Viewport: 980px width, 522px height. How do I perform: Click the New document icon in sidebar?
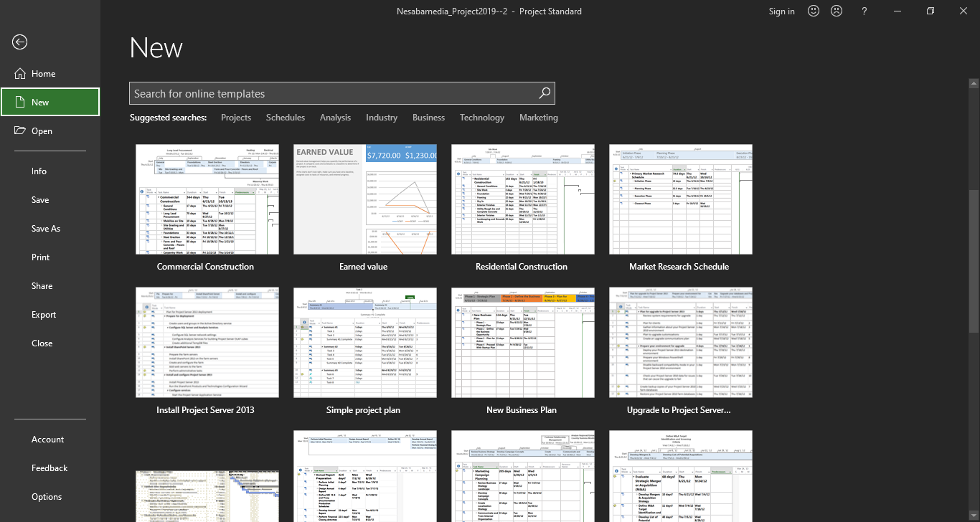coord(19,102)
